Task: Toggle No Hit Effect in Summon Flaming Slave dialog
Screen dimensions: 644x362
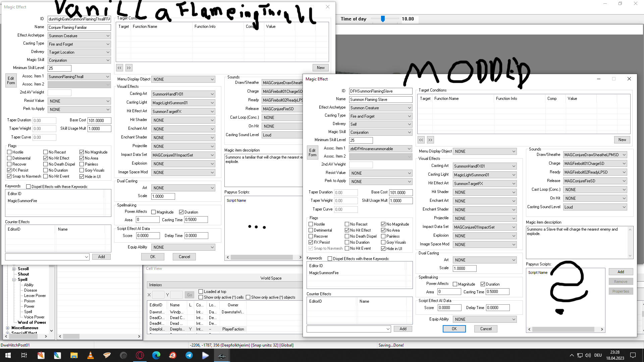Action: click(x=347, y=230)
